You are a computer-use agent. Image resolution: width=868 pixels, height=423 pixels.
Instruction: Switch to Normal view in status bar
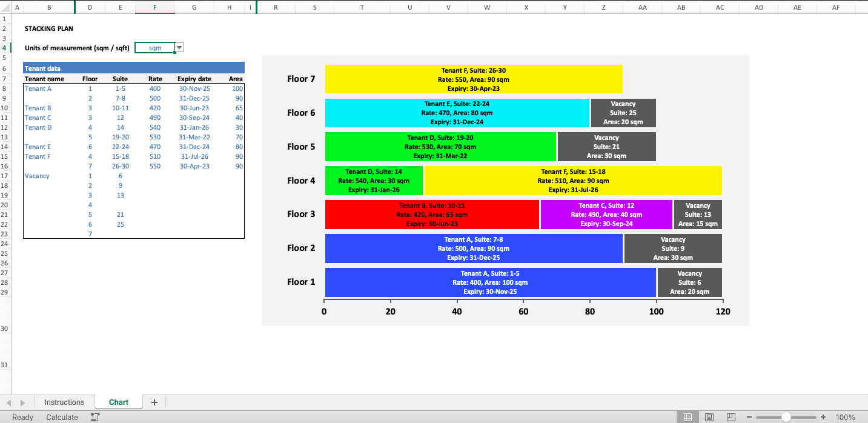pos(687,417)
